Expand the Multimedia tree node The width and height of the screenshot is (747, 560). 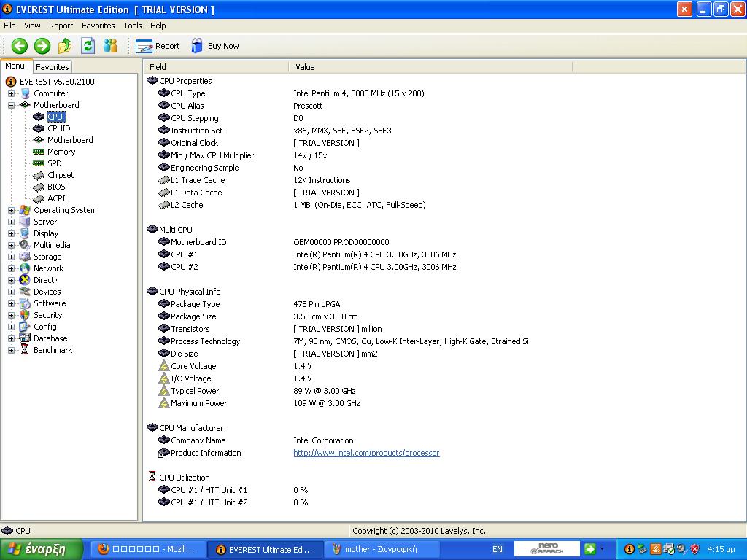pos(11,245)
